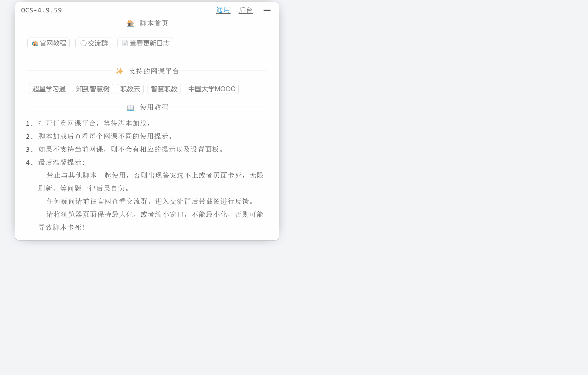Select the 中国大学MOOC platform

[x=211, y=89]
